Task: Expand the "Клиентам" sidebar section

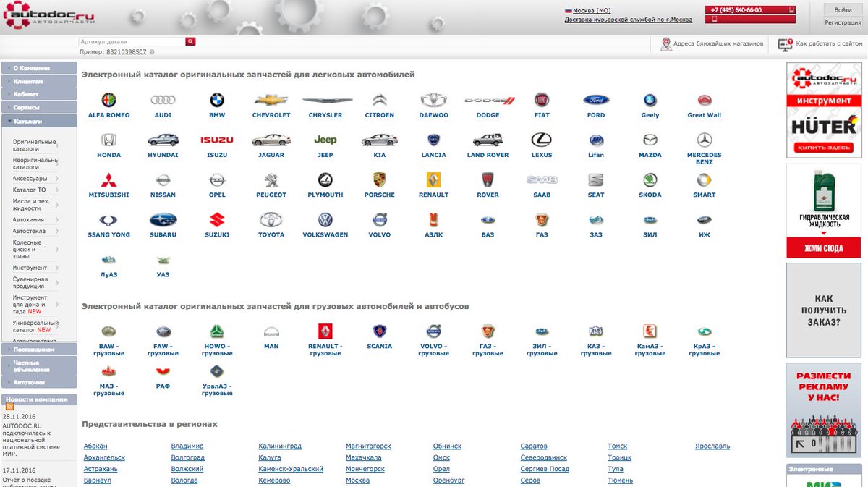Action: (x=39, y=81)
